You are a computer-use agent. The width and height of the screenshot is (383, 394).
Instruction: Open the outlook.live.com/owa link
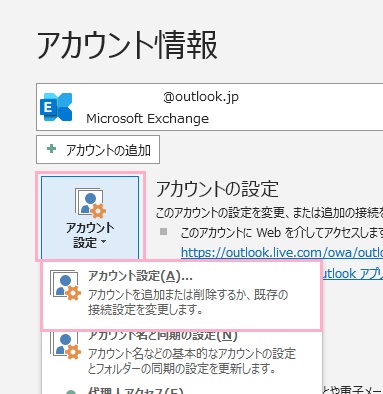pos(282,253)
